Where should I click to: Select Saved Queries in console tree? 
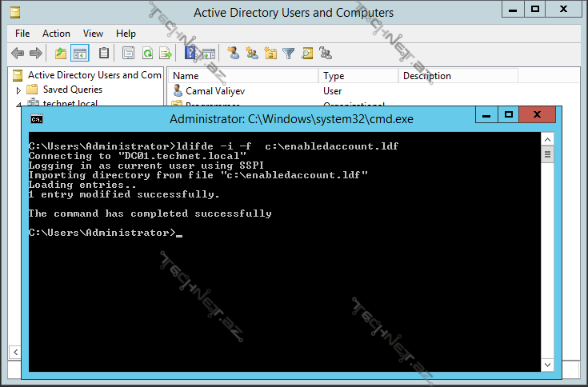coord(72,90)
